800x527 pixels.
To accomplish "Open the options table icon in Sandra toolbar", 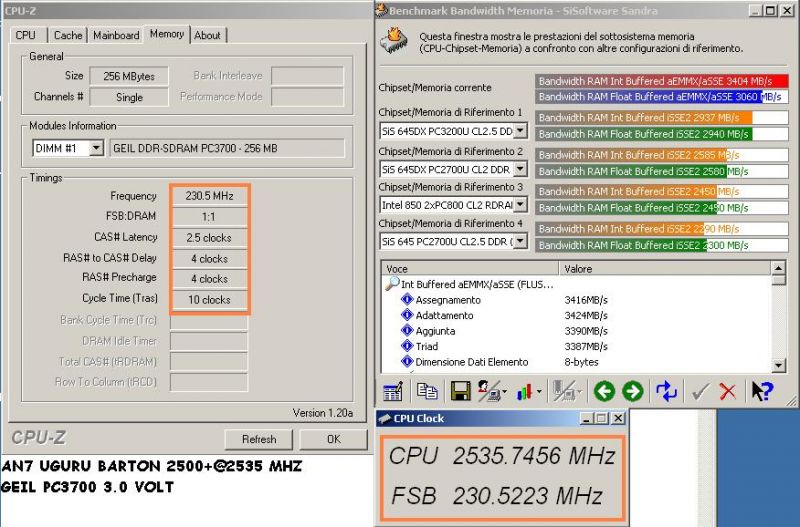I will tap(392, 391).
